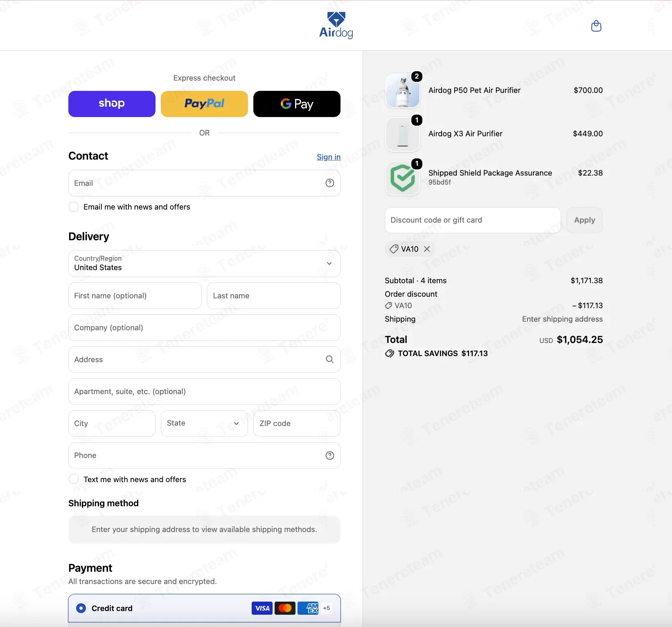
Task: Click the Airdog P50 Pet Air Purifier name
Action: (x=474, y=90)
